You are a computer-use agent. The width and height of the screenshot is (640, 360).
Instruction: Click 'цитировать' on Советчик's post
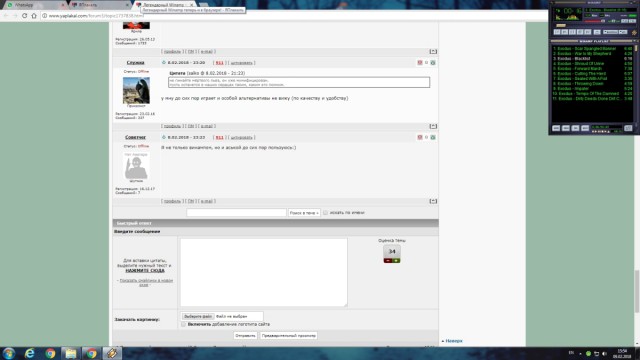point(241,138)
